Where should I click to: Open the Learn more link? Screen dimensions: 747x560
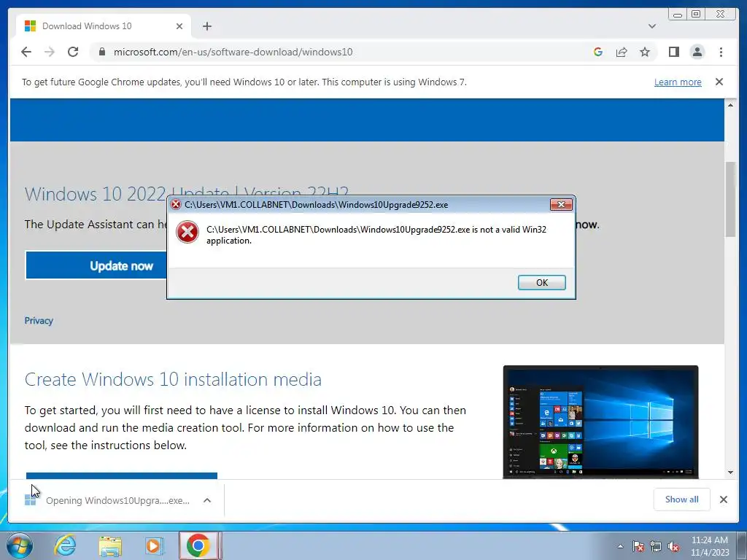coord(678,82)
